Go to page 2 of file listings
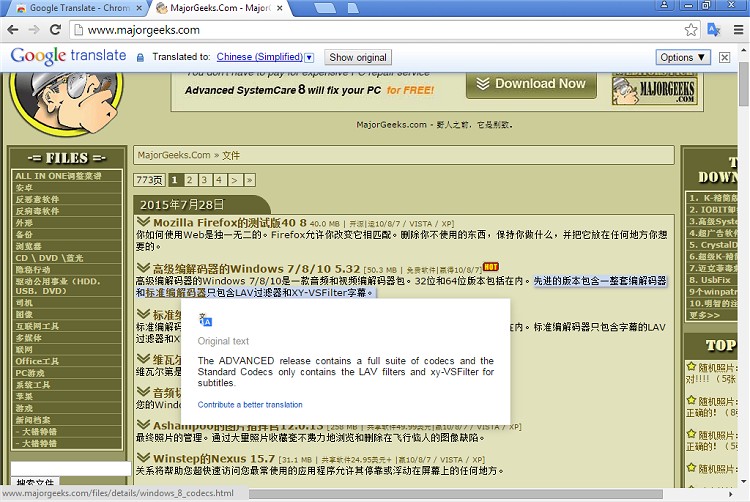Viewport: 750px width, 502px height. tap(189, 180)
